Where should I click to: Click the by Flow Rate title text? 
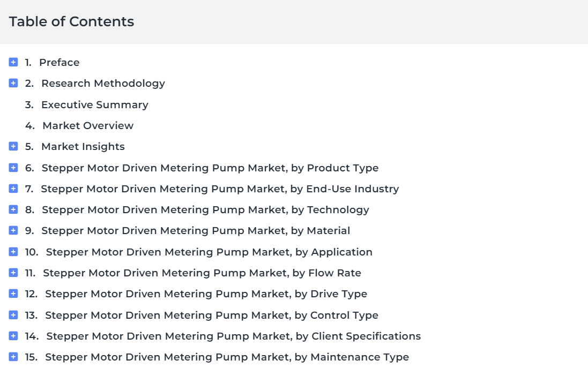(x=202, y=273)
